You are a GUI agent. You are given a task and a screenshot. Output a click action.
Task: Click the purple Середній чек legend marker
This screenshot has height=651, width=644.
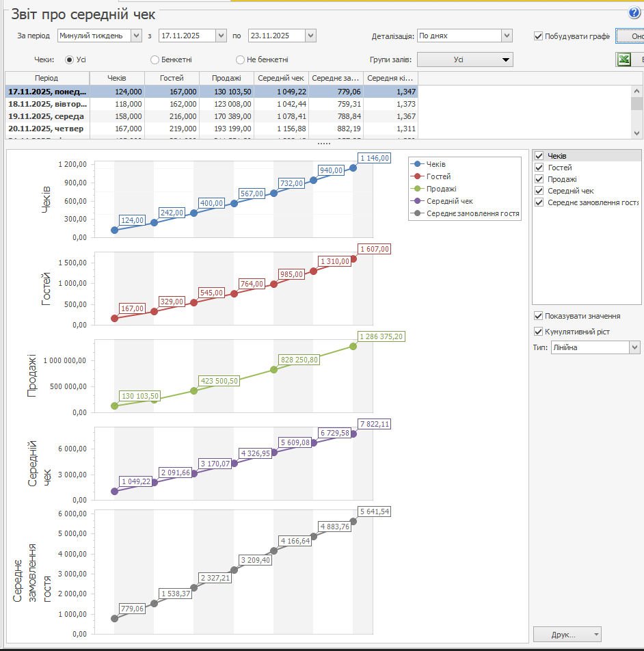click(418, 201)
